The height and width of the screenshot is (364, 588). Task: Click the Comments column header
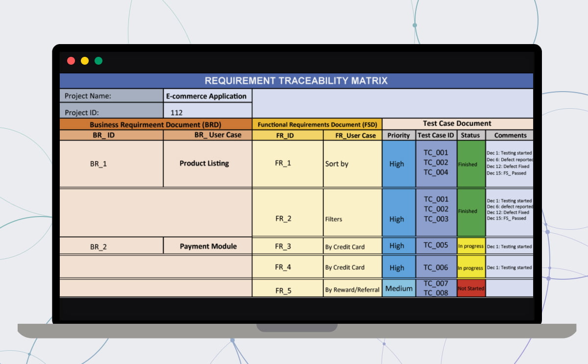click(x=510, y=135)
